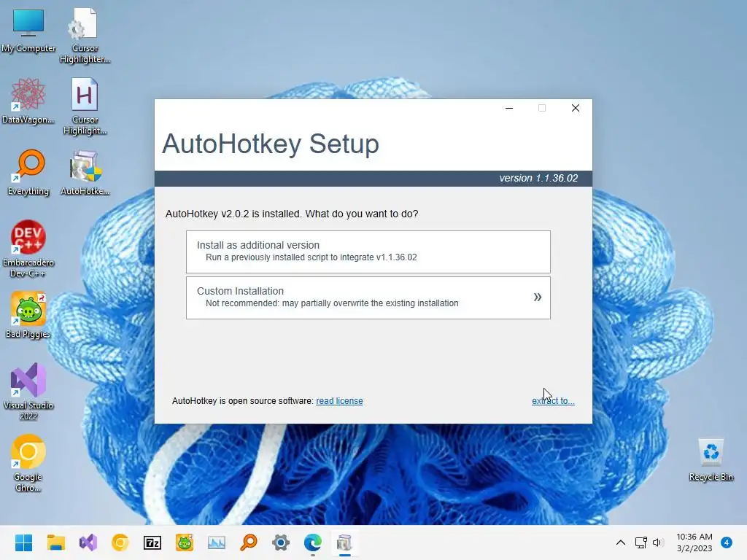Select Visual Studio 2022 desktop shortcut
The height and width of the screenshot is (560, 747).
point(28,392)
